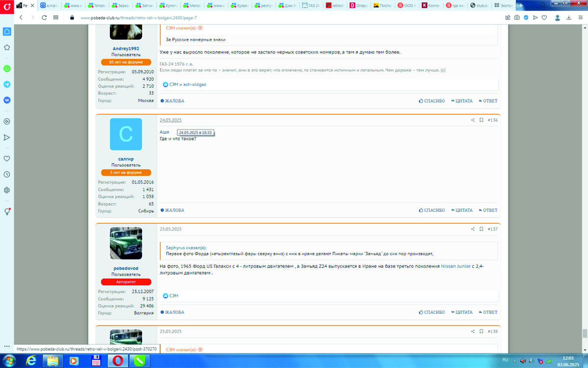The height and width of the screenshot is (368, 588).
Task: Take a snapshot with the camera icon
Action: [517, 18]
